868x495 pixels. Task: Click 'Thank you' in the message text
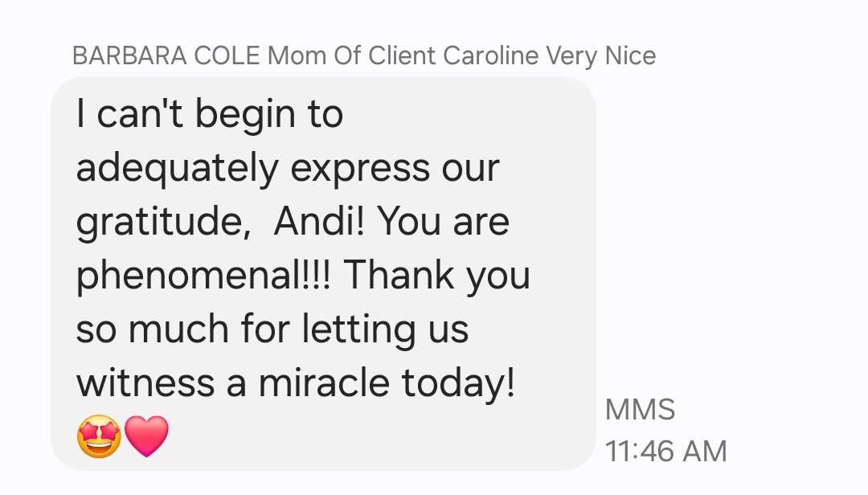[437, 276]
